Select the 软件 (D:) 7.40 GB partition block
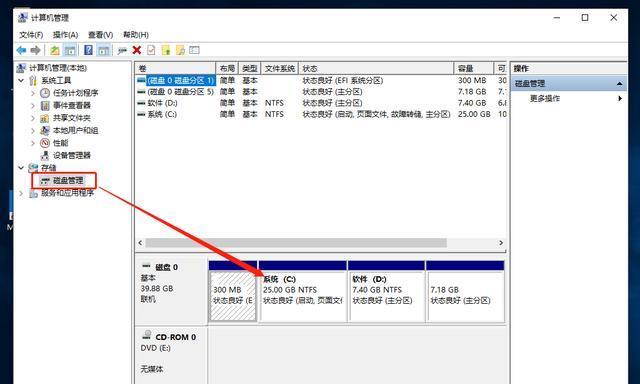Viewport: 640px width, 384px height. coord(386,292)
